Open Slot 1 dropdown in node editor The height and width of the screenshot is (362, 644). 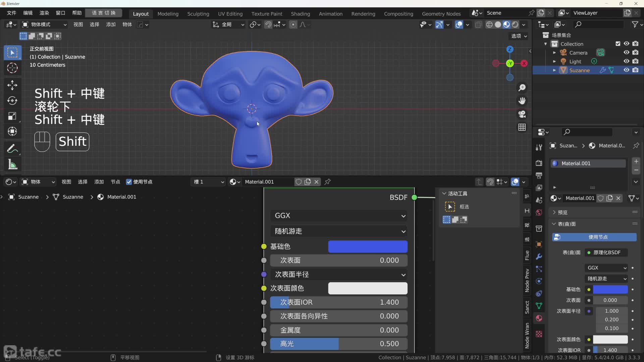click(x=208, y=182)
